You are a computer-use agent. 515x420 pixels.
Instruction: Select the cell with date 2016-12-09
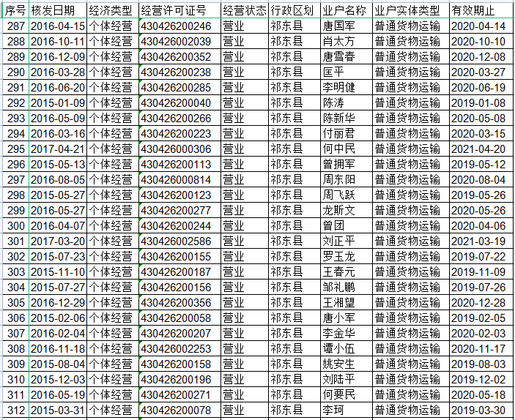(x=57, y=56)
